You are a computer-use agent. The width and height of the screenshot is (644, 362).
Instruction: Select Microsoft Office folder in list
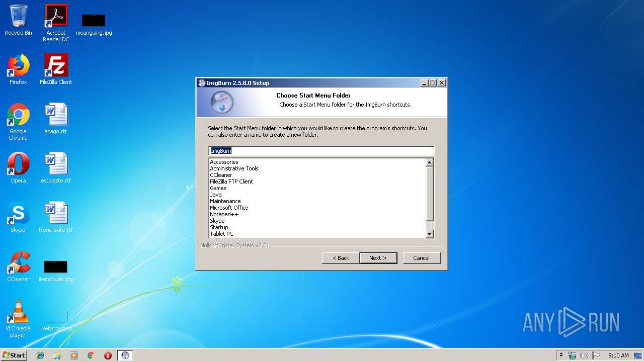(x=229, y=208)
